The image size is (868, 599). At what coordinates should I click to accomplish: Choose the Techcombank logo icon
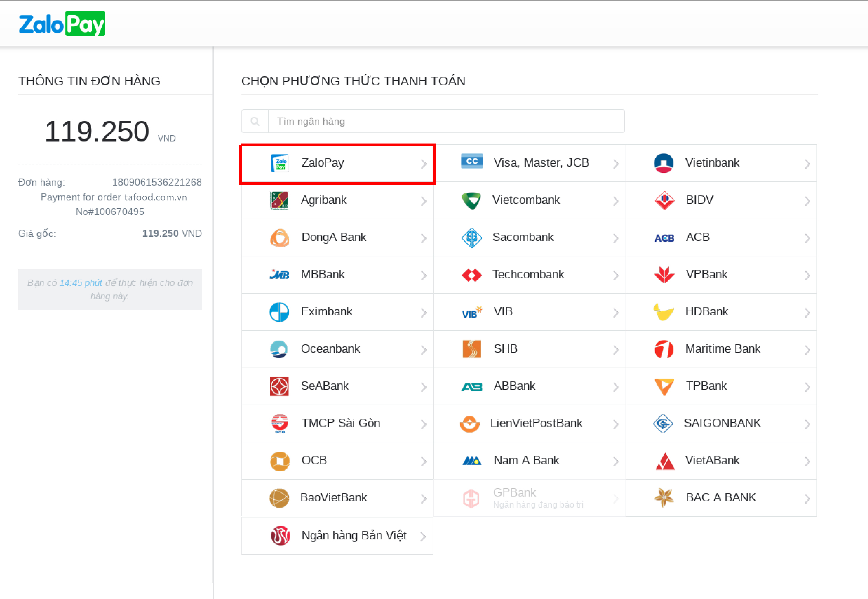(x=472, y=275)
